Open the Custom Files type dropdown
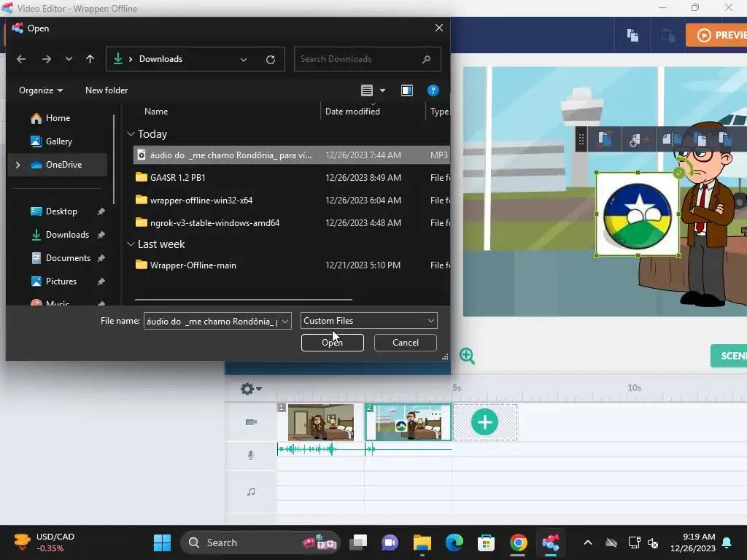The width and height of the screenshot is (747, 560). [368, 321]
